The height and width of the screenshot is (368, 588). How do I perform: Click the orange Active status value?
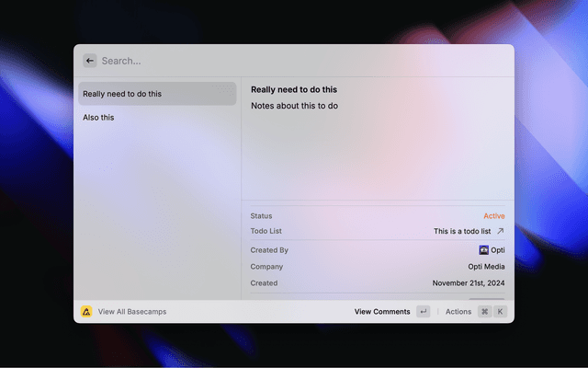[x=493, y=216]
